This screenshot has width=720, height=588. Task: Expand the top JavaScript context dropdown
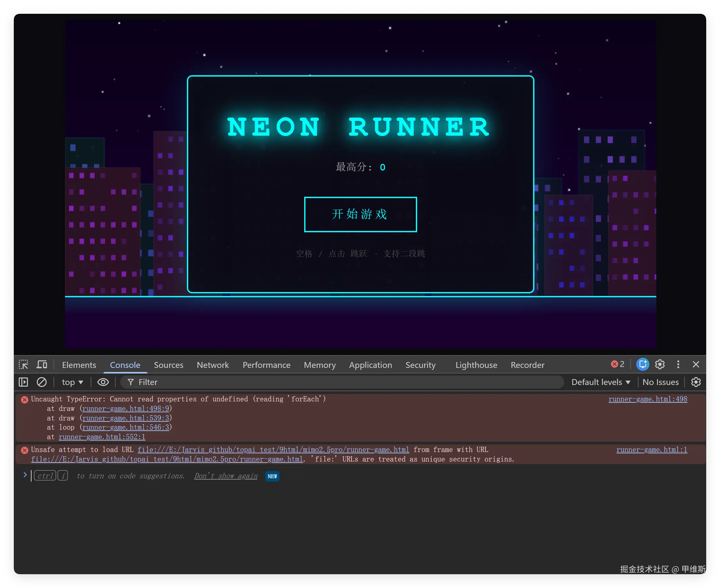pos(73,382)
